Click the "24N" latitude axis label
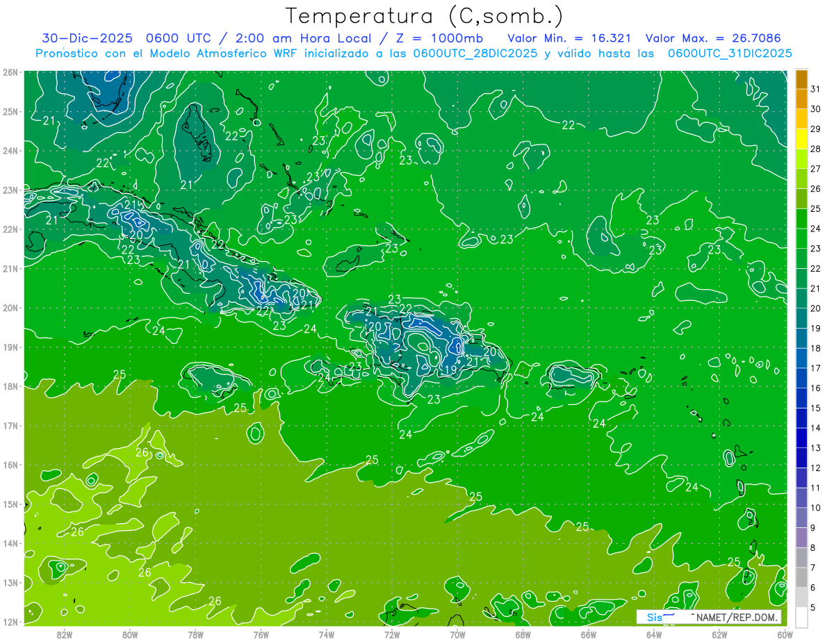Screen dimensions: 834x644 [10, 151]
